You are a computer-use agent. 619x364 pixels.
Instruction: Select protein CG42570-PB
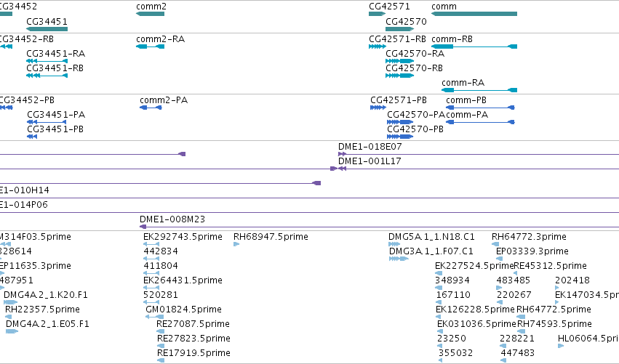pyautogui.click(x=400, y=137)
